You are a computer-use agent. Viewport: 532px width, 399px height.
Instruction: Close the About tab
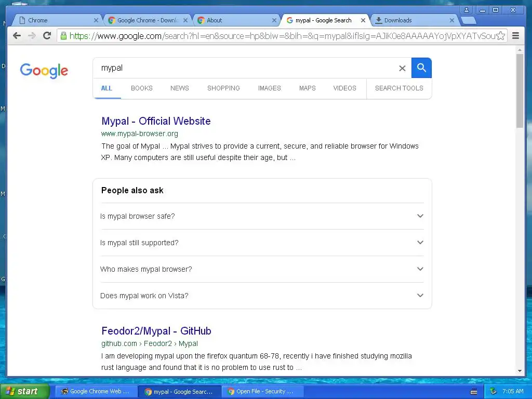[x=274, y=20]
